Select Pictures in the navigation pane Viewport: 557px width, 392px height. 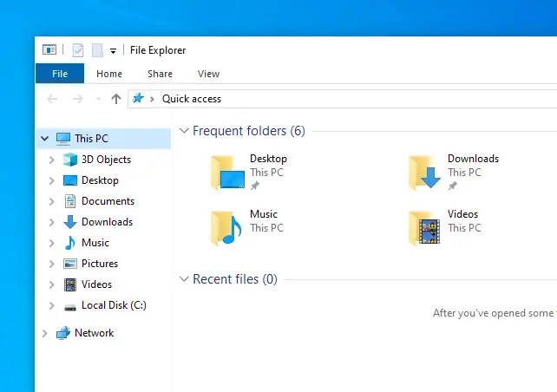pos(99,264)
